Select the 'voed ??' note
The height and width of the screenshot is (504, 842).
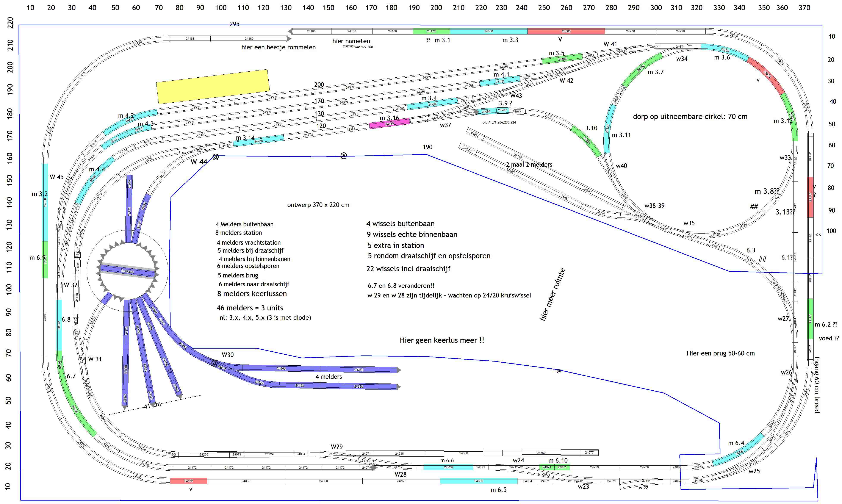pyautogui.click(x=829, y=338)
